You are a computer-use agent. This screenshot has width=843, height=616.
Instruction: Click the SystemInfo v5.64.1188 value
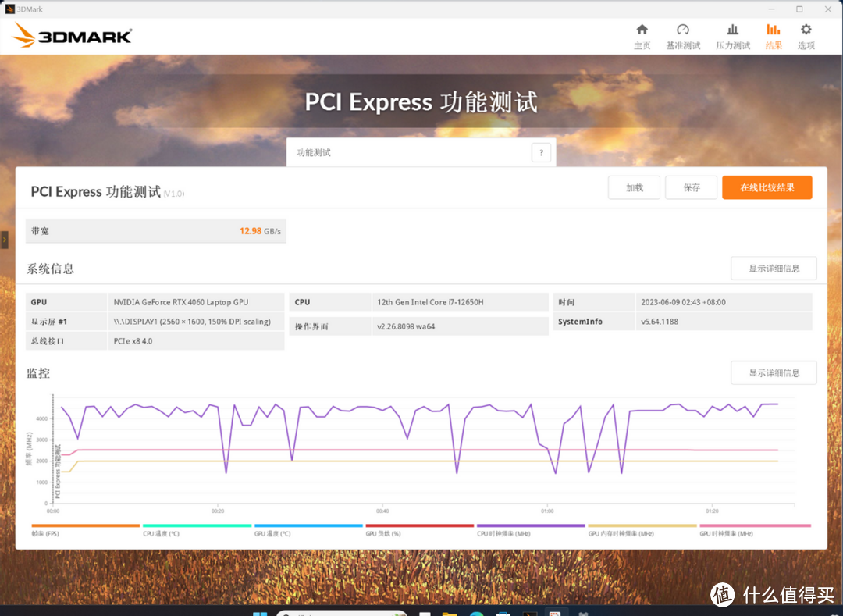point(659,322)
